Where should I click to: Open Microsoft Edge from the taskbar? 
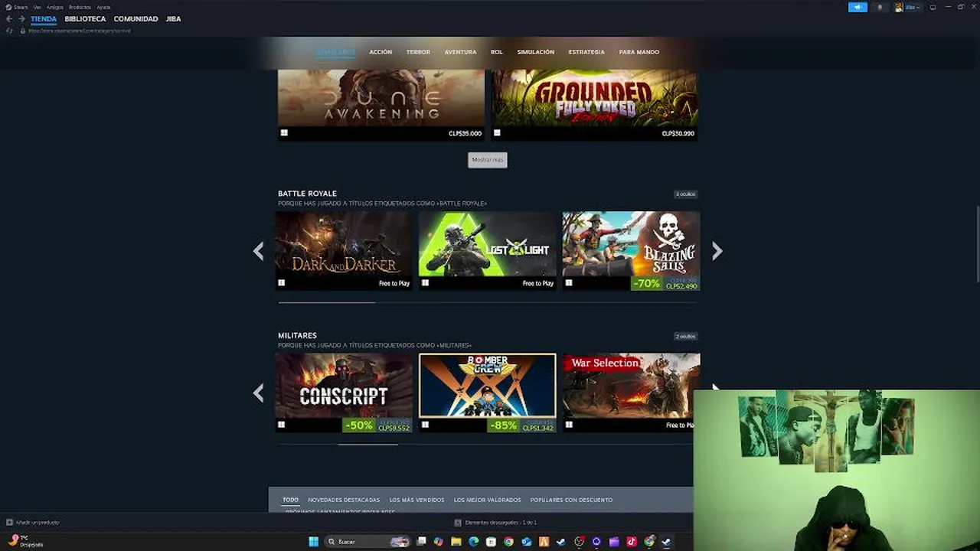(473, 542)
